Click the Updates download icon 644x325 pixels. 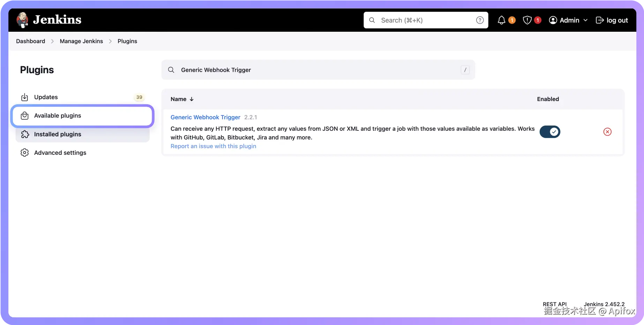coord(25,97)
